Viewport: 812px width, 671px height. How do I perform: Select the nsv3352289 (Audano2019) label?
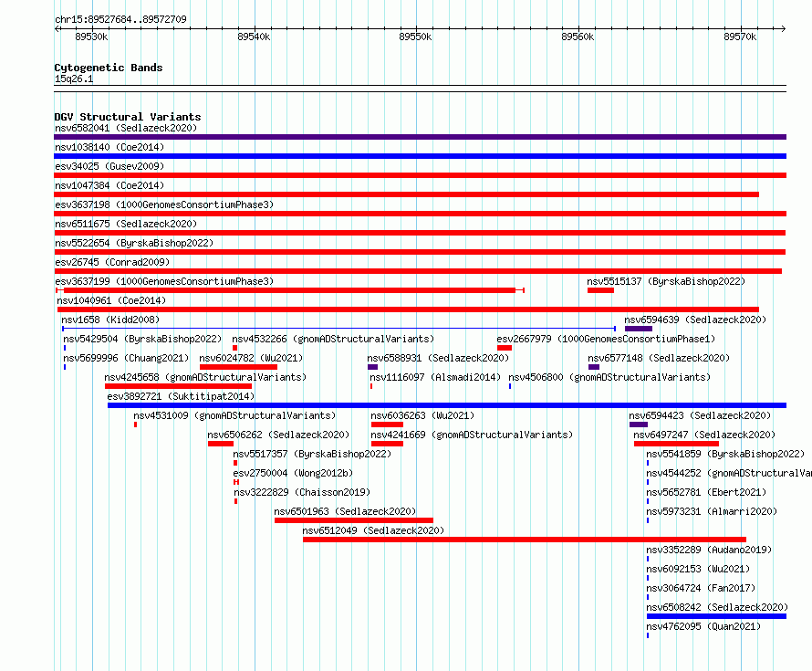[709, 550]
